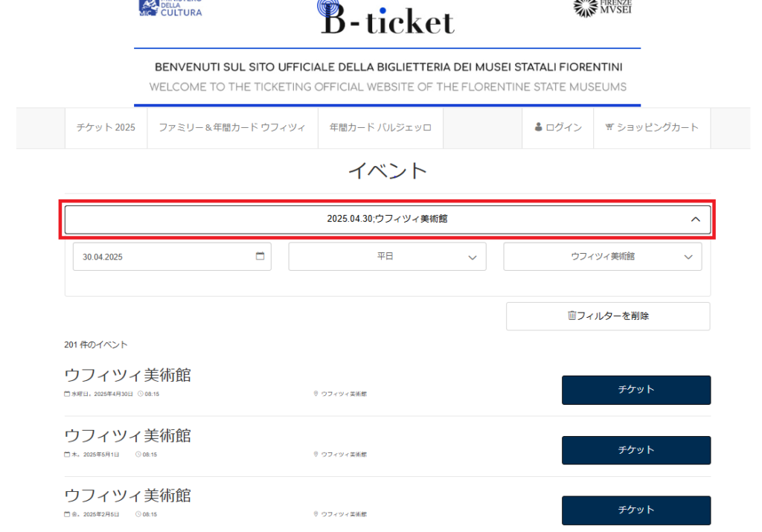
Task: Click trash icon in フィルターを削除 button
Action: 572,315
